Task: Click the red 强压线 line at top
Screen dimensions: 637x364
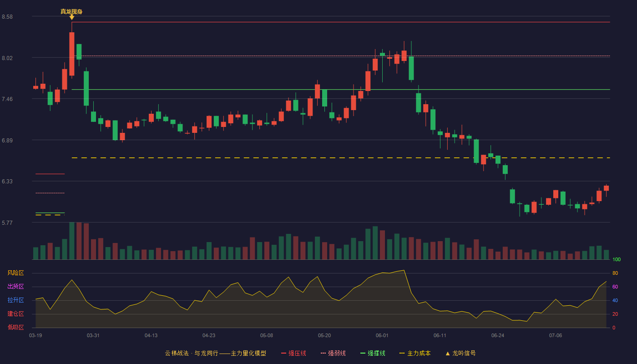Action: point(340,22)
